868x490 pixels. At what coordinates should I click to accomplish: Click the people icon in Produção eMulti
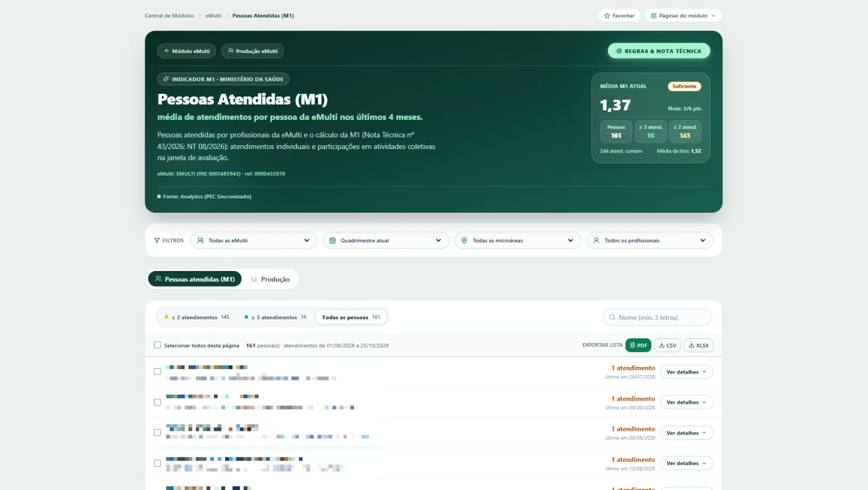click(x=231, y=51)
